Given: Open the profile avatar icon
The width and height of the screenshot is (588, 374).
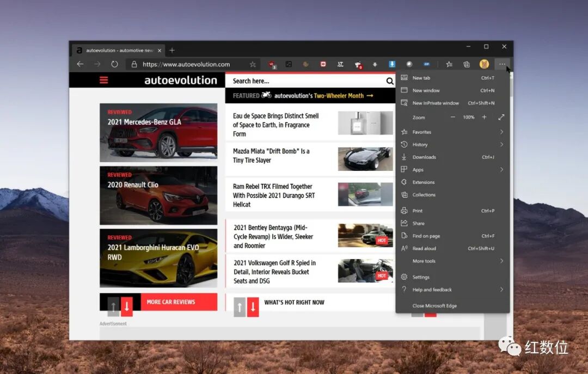Looking at the screenshot, I should [x=484, y=64].
